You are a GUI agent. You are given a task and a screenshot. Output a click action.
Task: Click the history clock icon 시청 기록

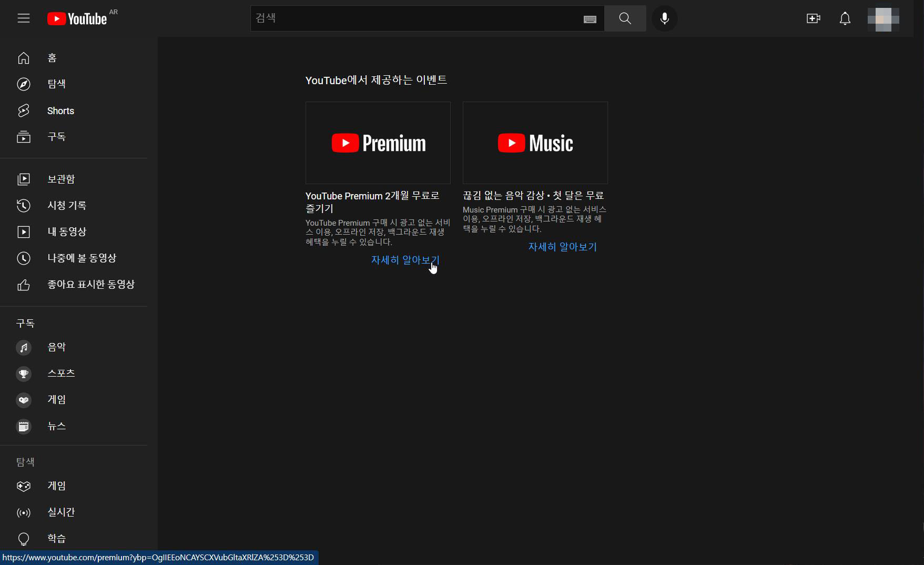point(24,205)
